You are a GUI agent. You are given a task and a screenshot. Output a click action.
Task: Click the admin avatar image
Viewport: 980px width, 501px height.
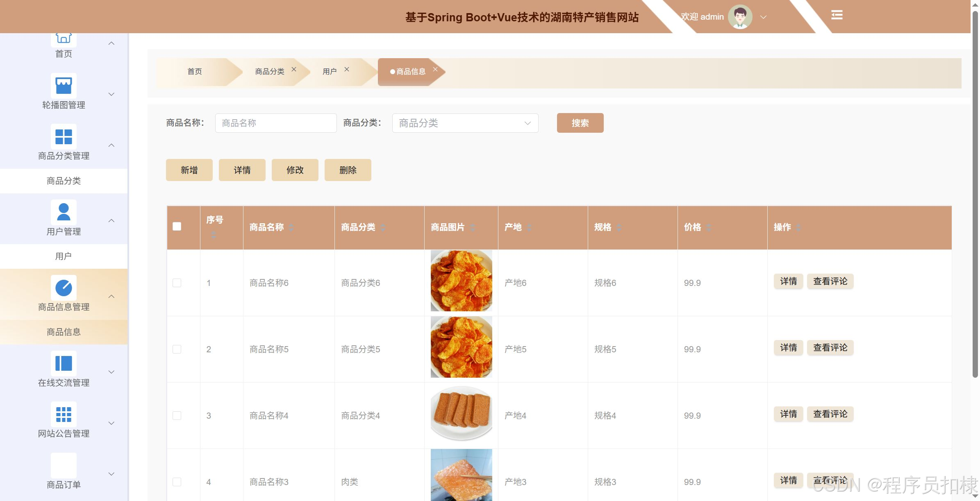pos(740,17)
